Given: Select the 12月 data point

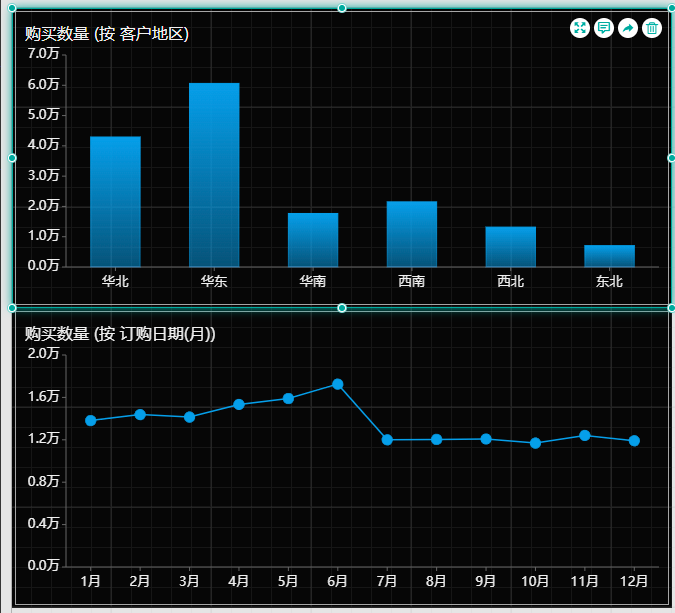Looking at the screenshot, I should [634, 441].
